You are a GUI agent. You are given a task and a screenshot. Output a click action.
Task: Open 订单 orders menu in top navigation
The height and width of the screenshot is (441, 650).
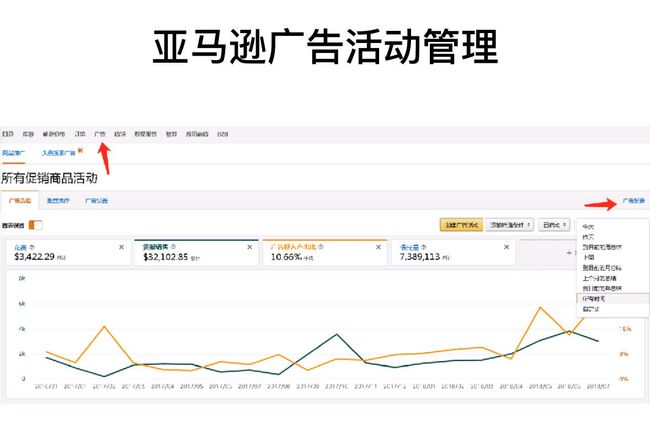(x=80, y=134)
